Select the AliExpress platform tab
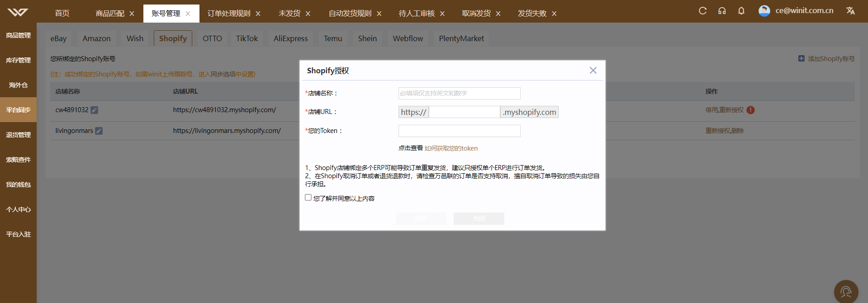The image size is (868, 303). tap(290, 38)
